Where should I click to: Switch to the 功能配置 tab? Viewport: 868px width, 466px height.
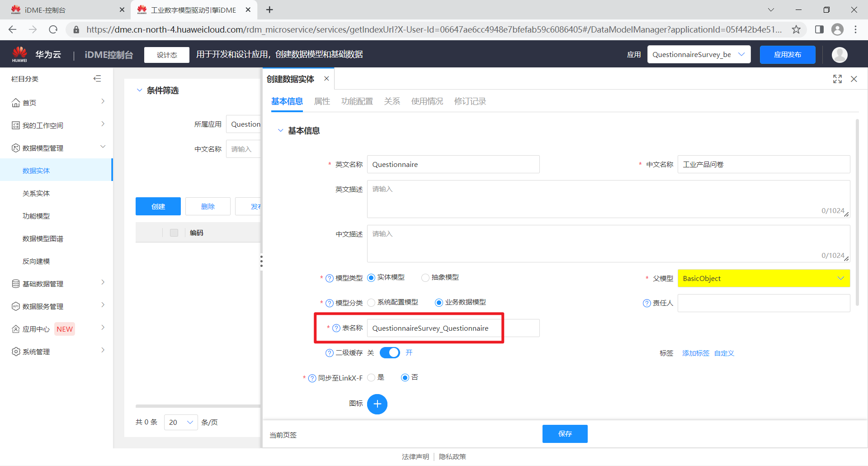coord(357,101)
